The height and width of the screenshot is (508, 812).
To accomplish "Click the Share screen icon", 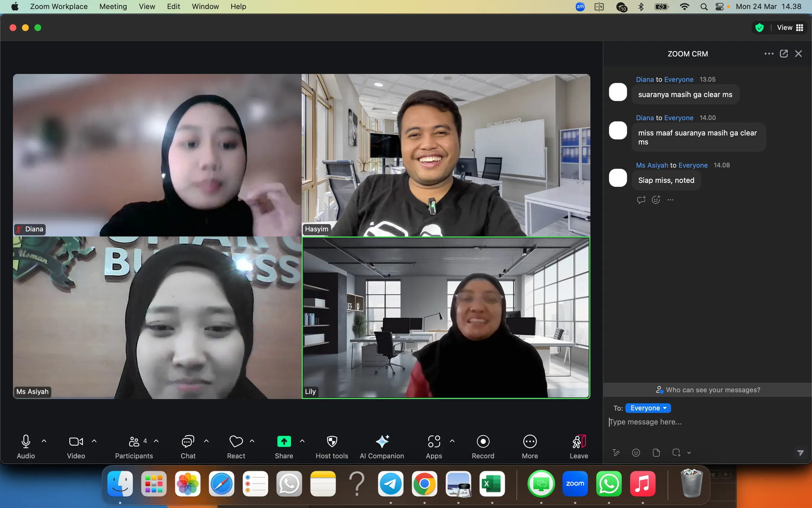I will [x=284, y=442].
